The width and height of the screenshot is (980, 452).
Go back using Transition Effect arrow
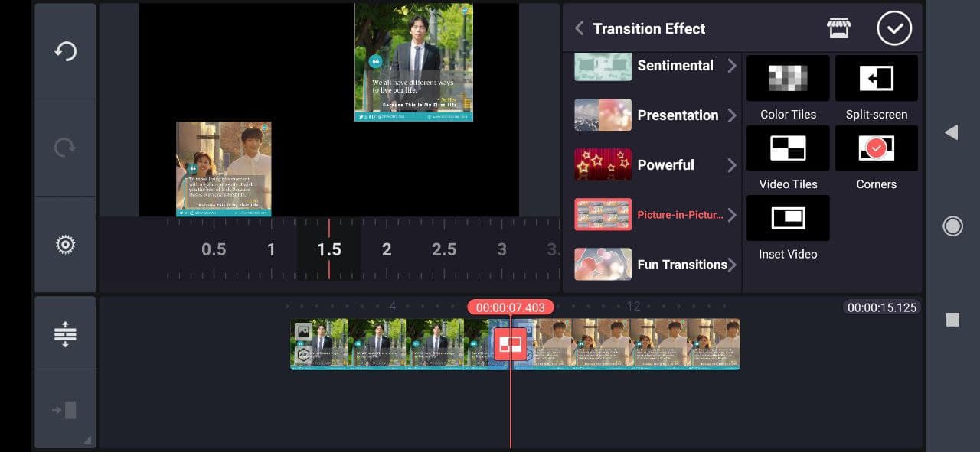[x=580, y=28]
